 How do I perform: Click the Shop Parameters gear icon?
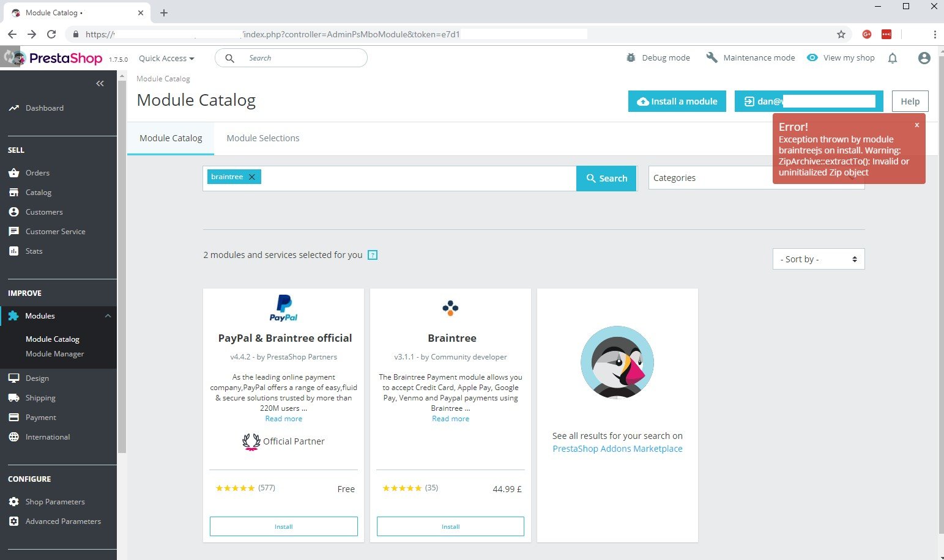[x=13, y=502]
